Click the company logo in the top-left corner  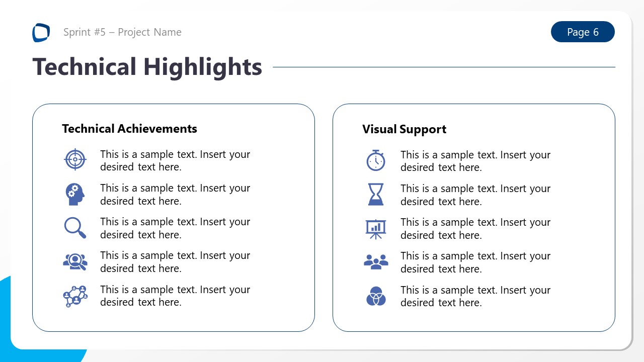point(41,32)
